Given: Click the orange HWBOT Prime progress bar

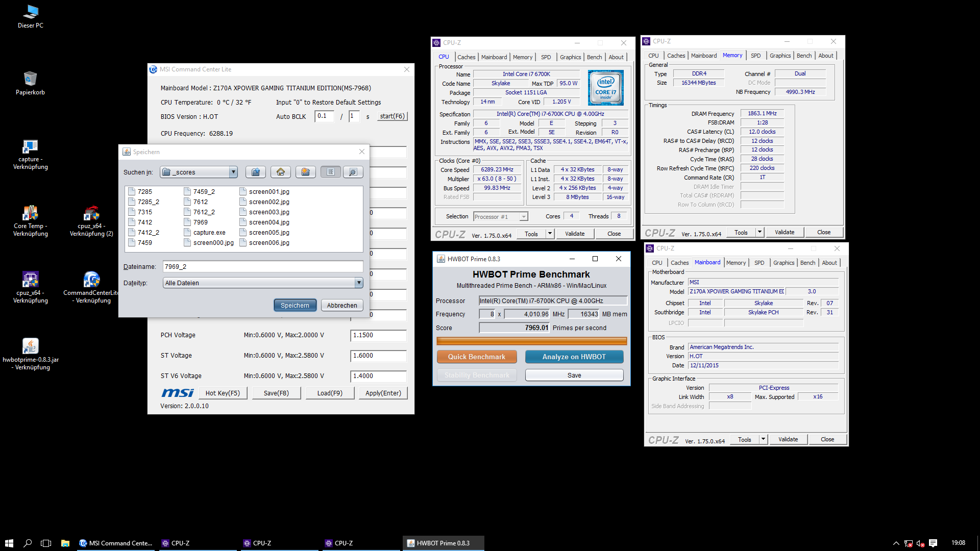Looking at the screenshot, I should pyautogui.click(x=531, y=341).
